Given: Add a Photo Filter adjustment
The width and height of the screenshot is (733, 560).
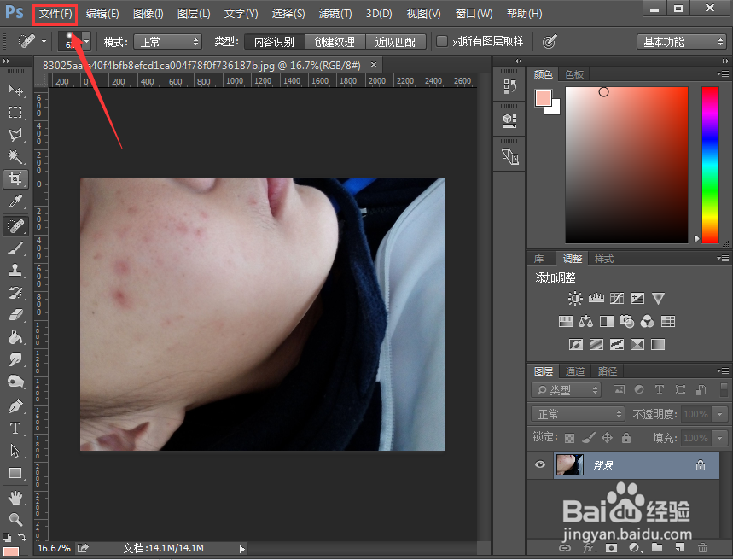Looking at the screenshot, I should pyautogui.click(x=626, y=322).
